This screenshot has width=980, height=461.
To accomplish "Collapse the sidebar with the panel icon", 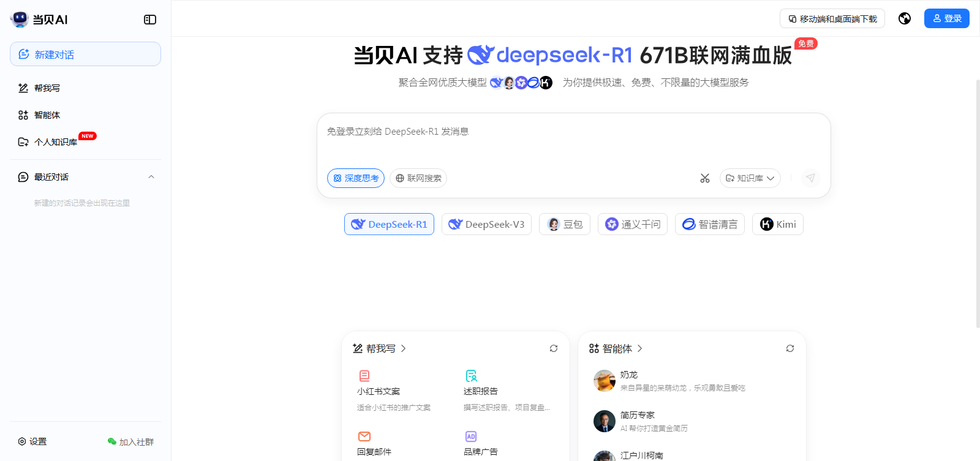I will (150, 20).
